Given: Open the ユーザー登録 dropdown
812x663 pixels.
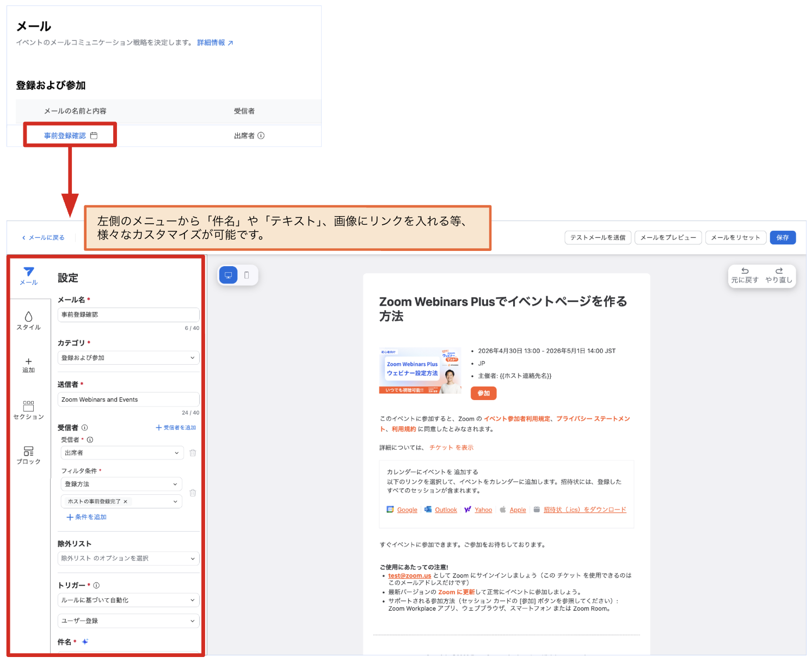Looking at the screenshot, I should tap(128, 621).
